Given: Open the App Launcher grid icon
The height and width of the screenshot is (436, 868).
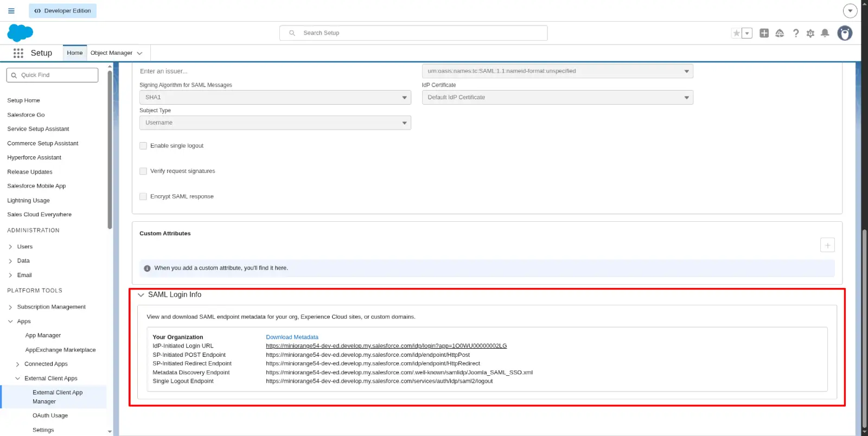Looking at the screenshot, I should coord(18,53).
